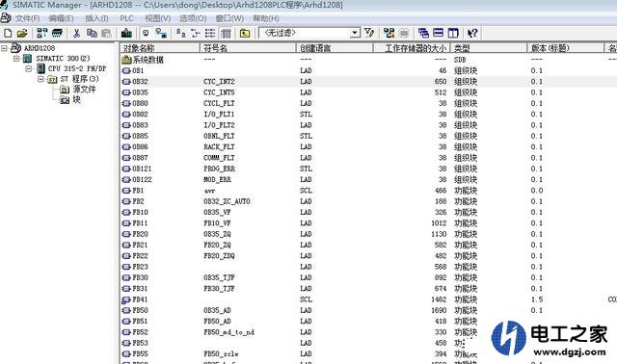The image size is (617, 364).
Task: Click the Cut scissors icon
Action: point(76,34)
